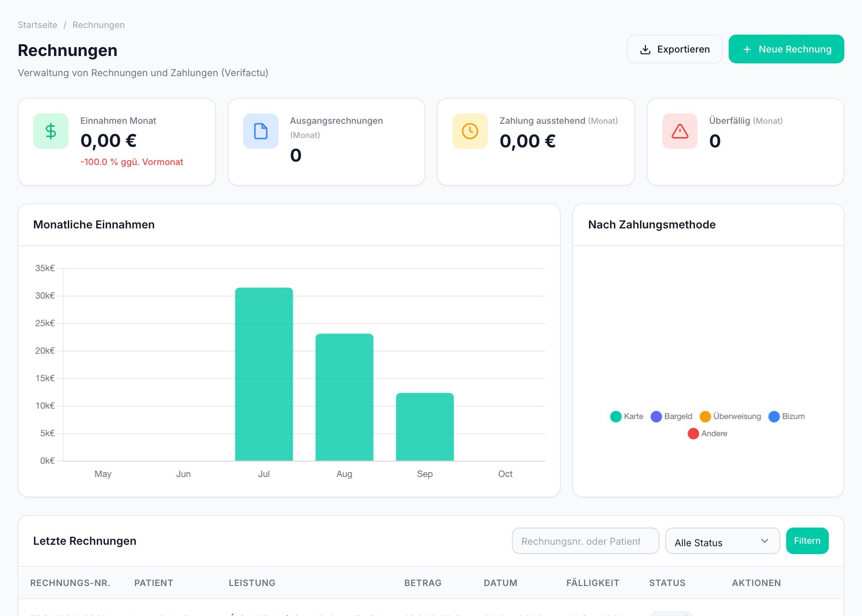Screen dimensions: 862x616
Task: Click the -100.0 % ggü. Vormonat text
Action: (x=132, y=162)
